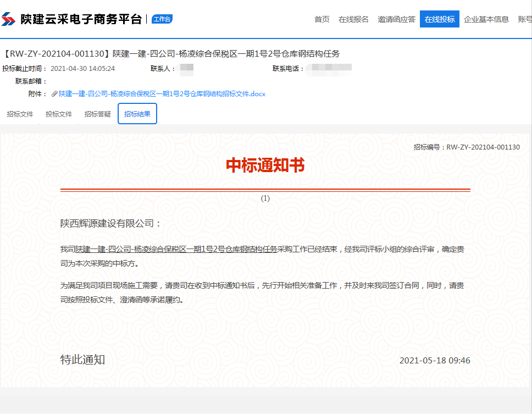Switch to the 招标文件 tab
The height and width of the screenshot is (414, 532).
(20, 114)
